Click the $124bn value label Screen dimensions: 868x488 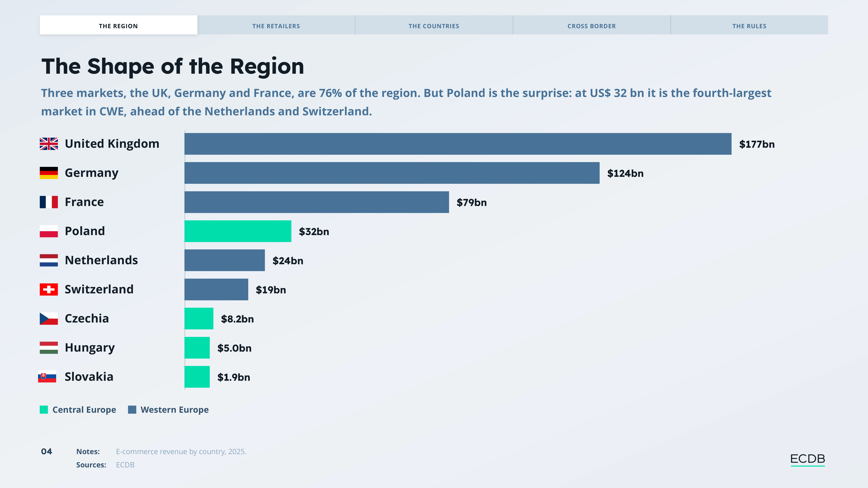click(625, 174)
